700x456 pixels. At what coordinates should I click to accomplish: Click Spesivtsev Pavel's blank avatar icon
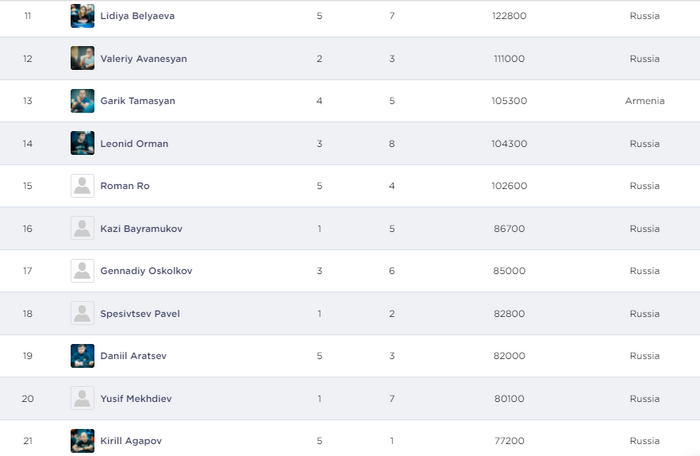point(82,313)
